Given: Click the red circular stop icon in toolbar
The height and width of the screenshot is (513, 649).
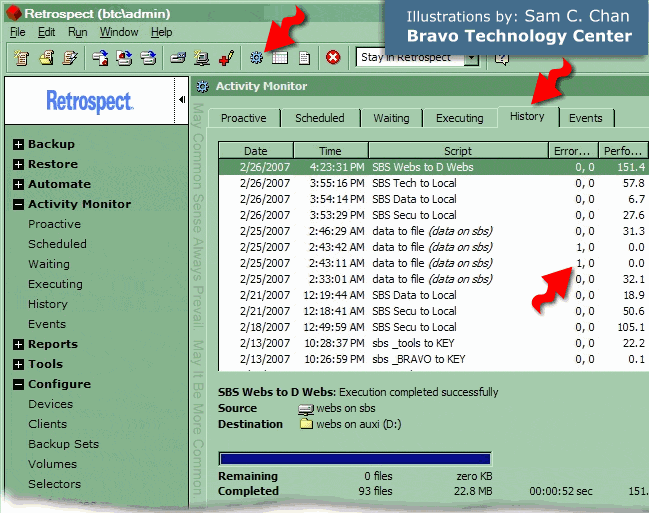Looking at the screenshot, I should (x=333, y=58).
